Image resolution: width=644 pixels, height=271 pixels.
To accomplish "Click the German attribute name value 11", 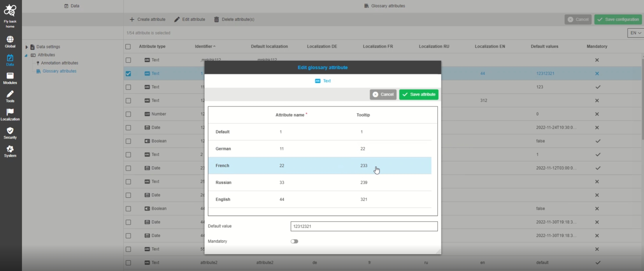I will click(x=282, y=149).
